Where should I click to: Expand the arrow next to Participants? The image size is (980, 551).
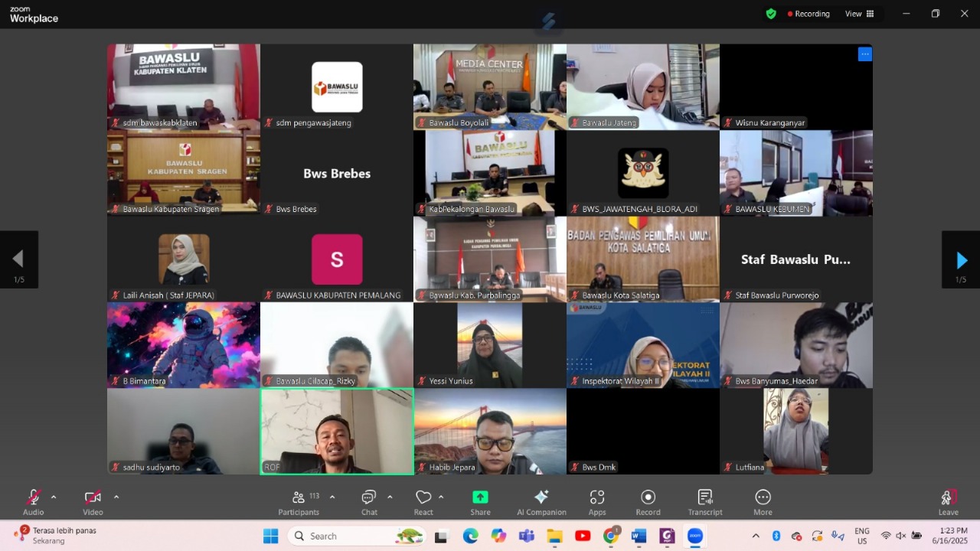[332, 497]
